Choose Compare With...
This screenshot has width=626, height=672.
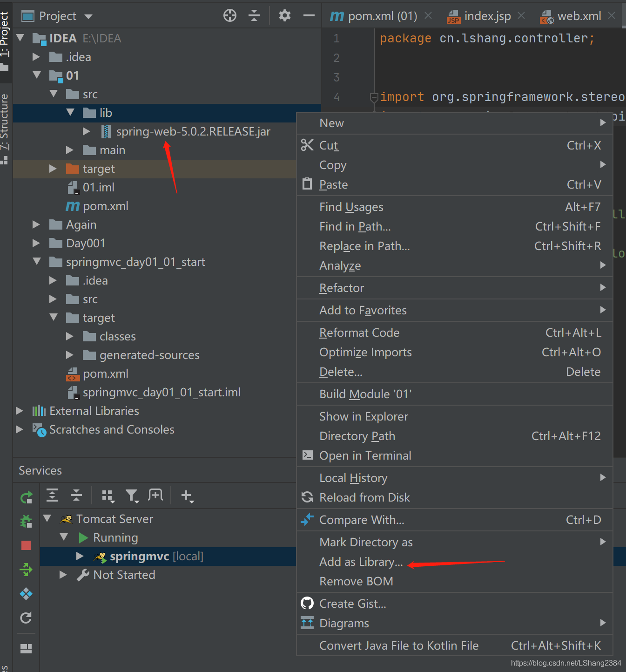pos(455,520)
